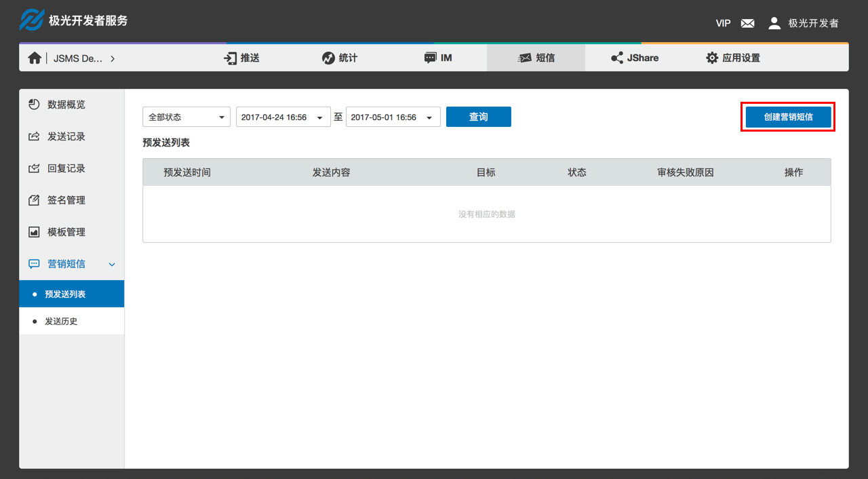Click the 状态 column header
Image resolution: width=868 pixels, height=479 pixels.
(577, 172)
